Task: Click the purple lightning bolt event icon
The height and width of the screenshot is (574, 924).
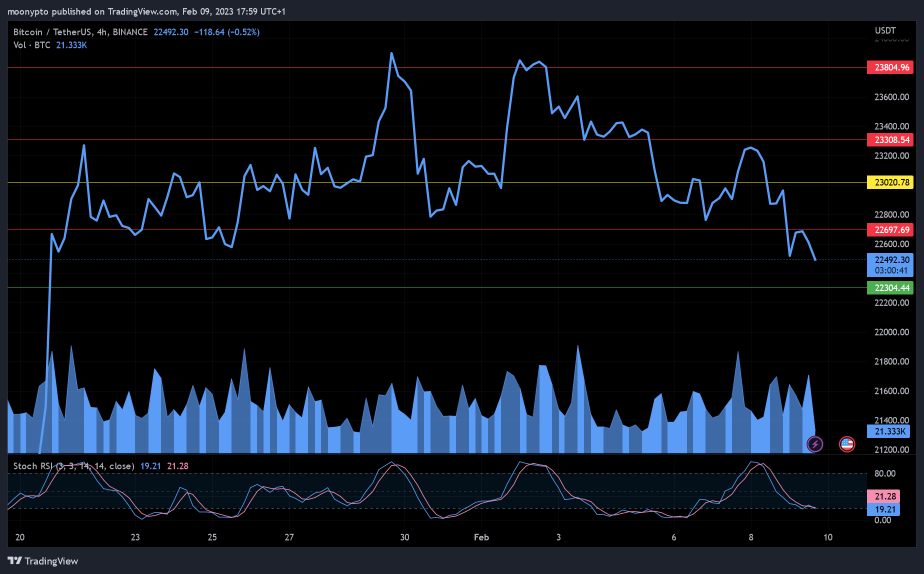Action: point(815,444)
